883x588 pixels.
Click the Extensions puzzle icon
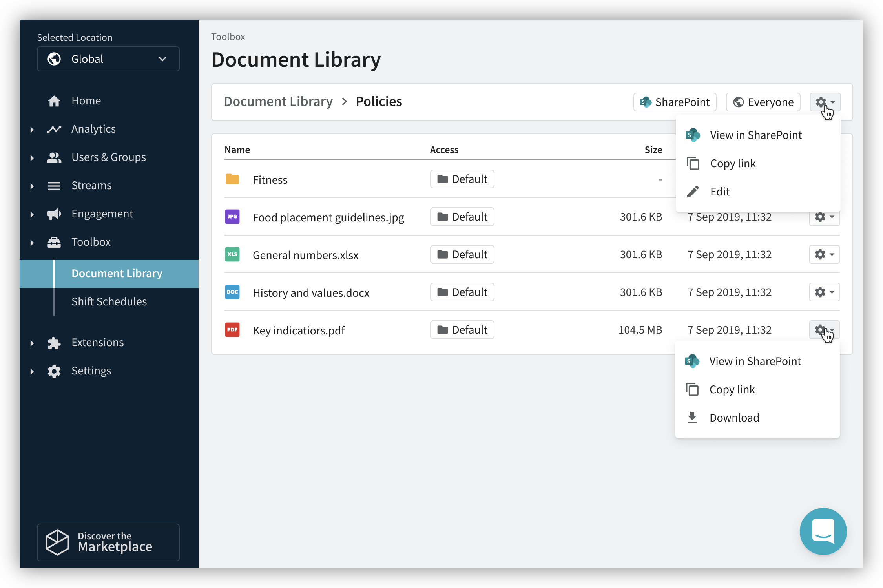[x=54, y=342]
